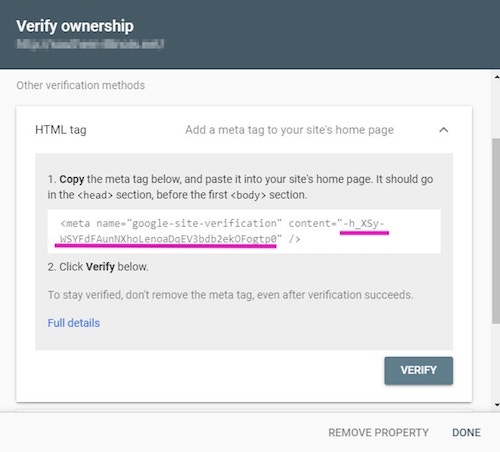Click the 'Verify ownership' dialog title
This screenshot has height=452, width=500.
pyautogui.click(x=75, y=26)
